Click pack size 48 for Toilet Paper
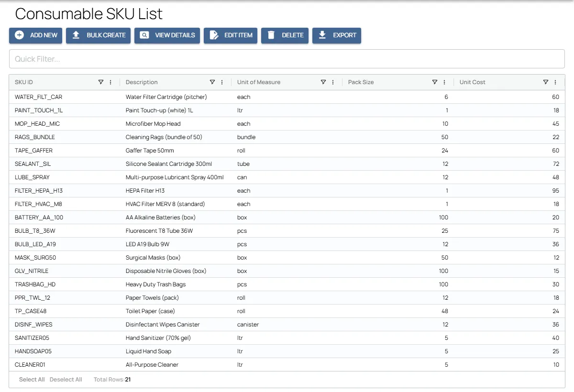This screenshot has height=392, width=574. click(398, 311)
